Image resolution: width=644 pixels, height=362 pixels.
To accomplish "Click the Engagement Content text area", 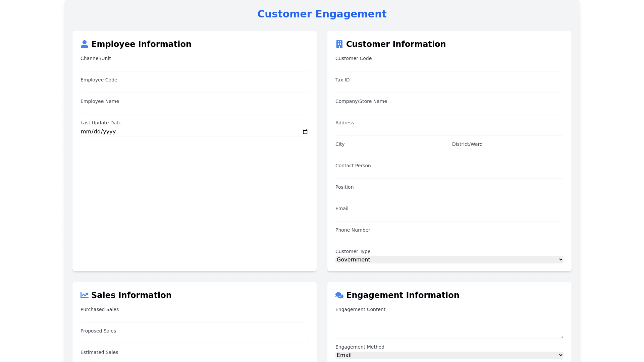I will tap(449, 326).
